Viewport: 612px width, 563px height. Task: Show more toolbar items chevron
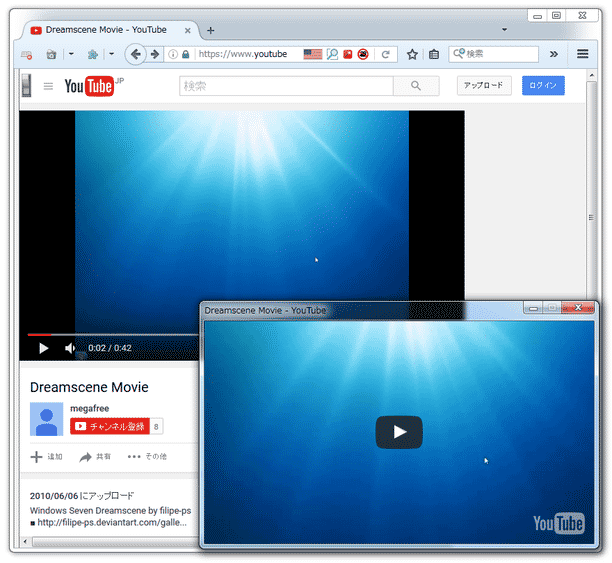click(x=553, y=54)
